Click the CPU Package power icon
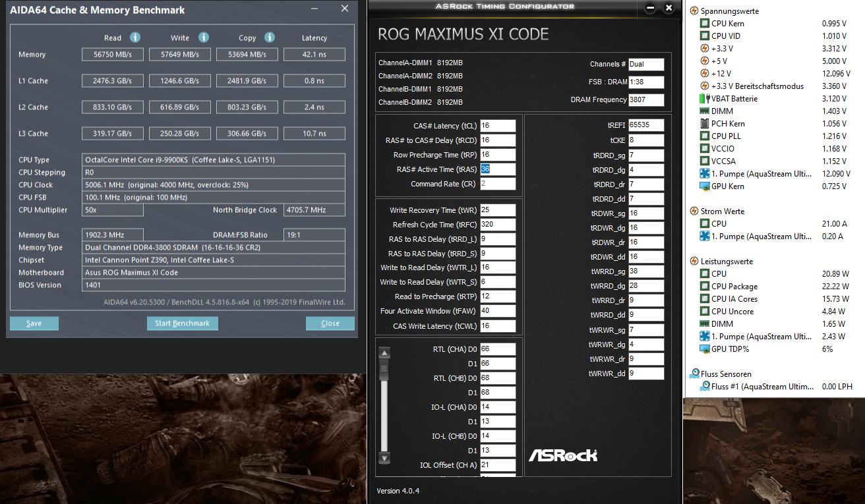Screen dimensions: 865x504 [705, 287]
